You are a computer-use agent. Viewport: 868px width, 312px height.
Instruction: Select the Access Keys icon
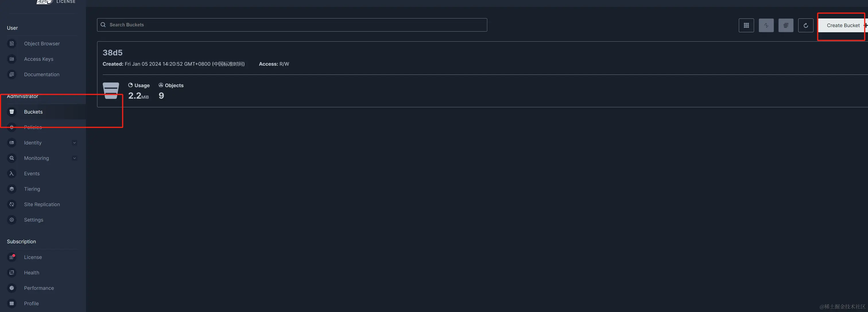click(12, 59)
